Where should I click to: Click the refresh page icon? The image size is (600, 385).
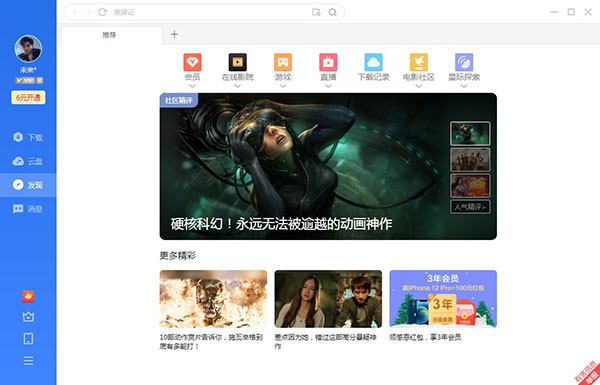(102, 12)
